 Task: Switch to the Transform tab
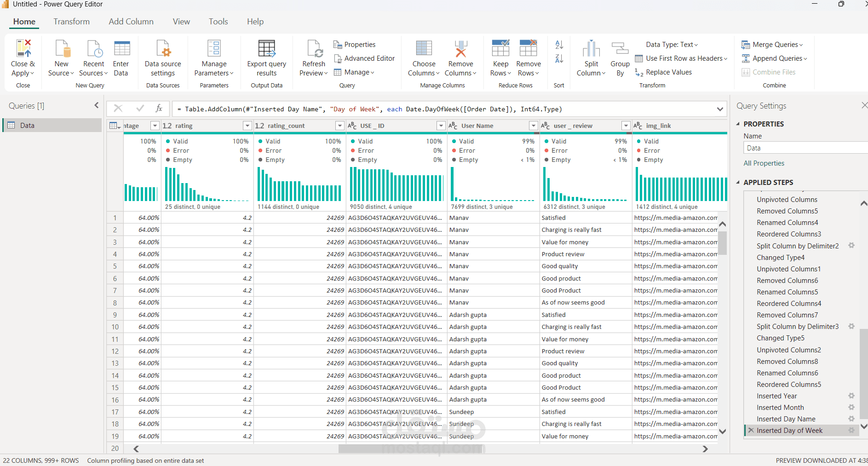(x=71, y=22)
